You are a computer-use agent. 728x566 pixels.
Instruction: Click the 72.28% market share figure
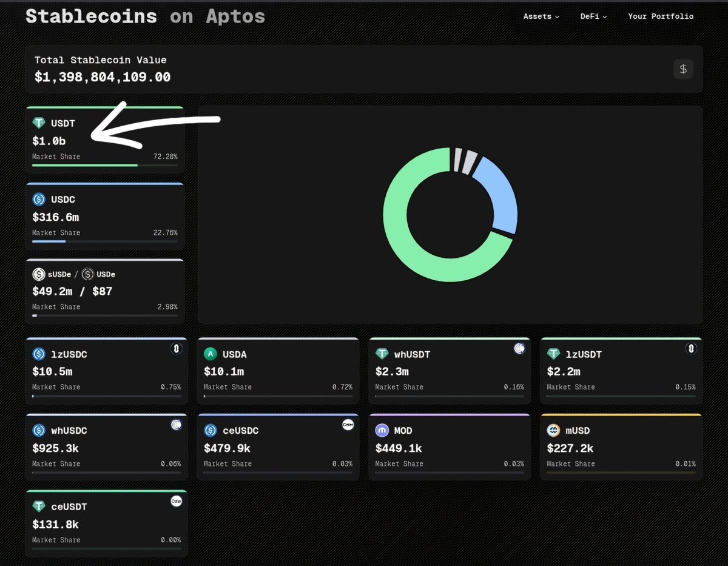pos(166,157)
